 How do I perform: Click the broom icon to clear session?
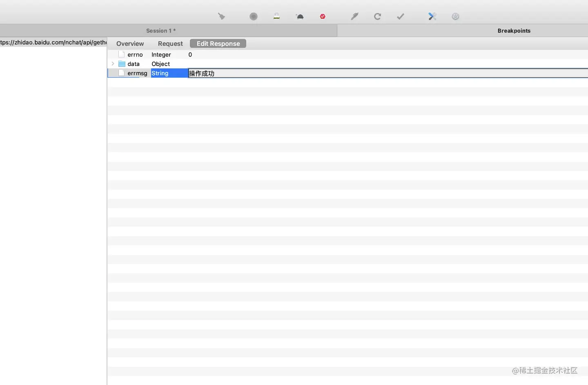click(221, 16)
